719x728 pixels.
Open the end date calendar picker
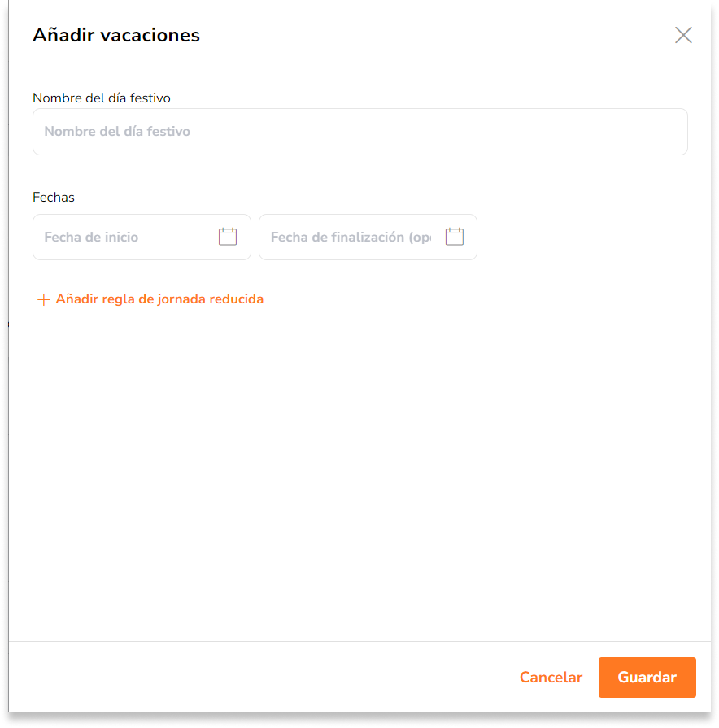(x=454, y=237)
